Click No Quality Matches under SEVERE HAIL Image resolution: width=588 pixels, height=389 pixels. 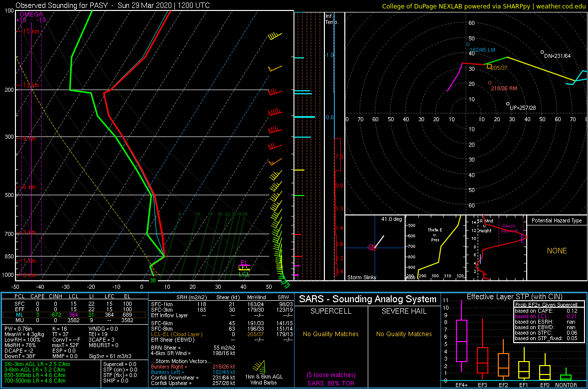[404, 334]
